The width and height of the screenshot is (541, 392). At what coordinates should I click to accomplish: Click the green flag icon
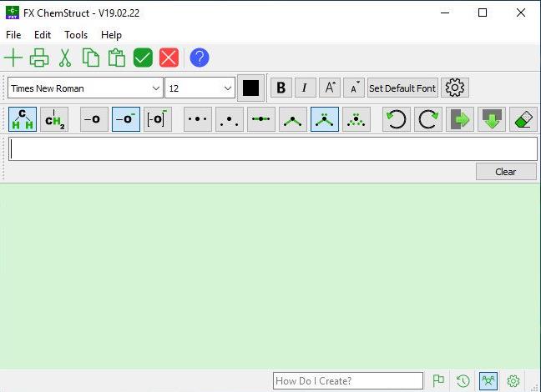coord(438,380)
